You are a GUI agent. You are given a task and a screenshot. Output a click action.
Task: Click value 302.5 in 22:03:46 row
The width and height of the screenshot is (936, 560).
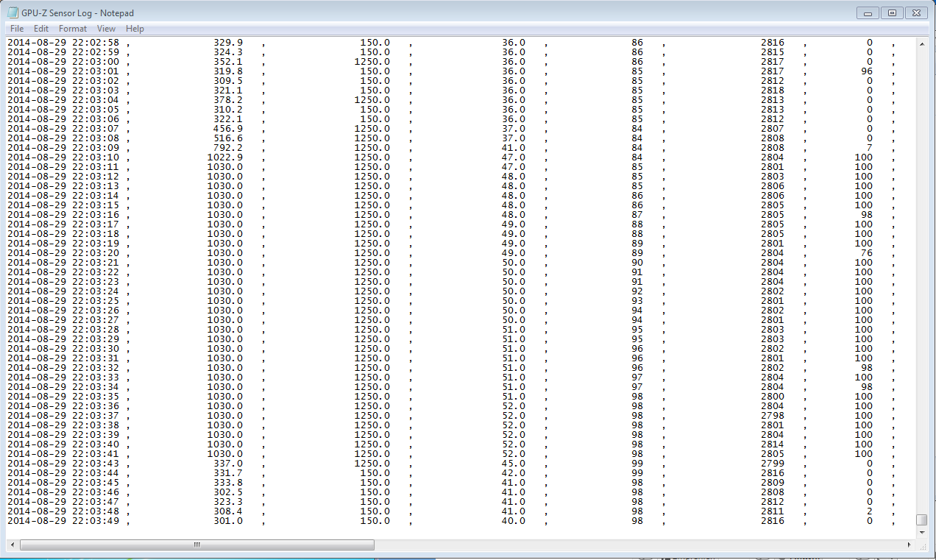[228, 492]
